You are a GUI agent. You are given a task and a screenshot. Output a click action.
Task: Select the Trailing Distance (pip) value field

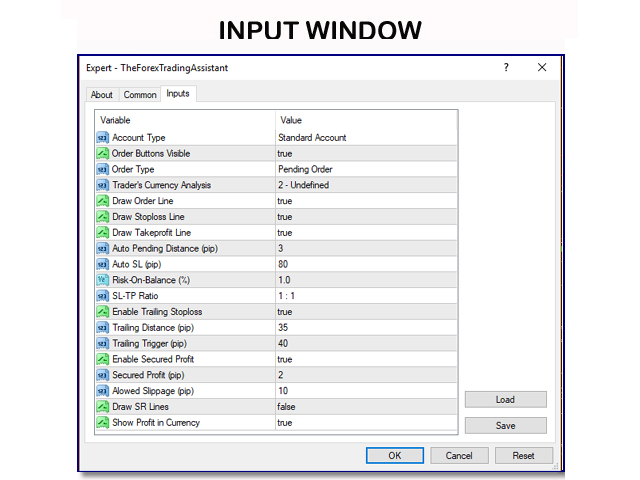tap(365, 328)
